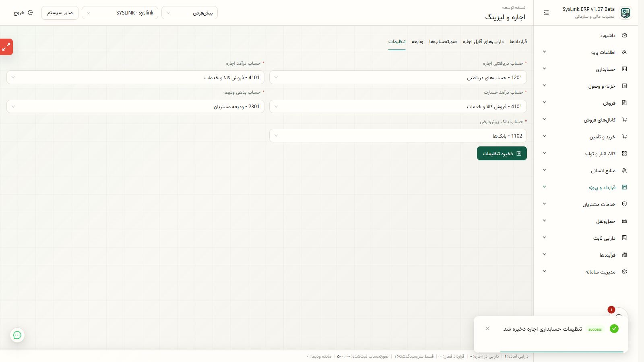Screen dimensions: 644x362
Task: Open the قرارداد و پروژه menu
Action: [x=586, y=187]
